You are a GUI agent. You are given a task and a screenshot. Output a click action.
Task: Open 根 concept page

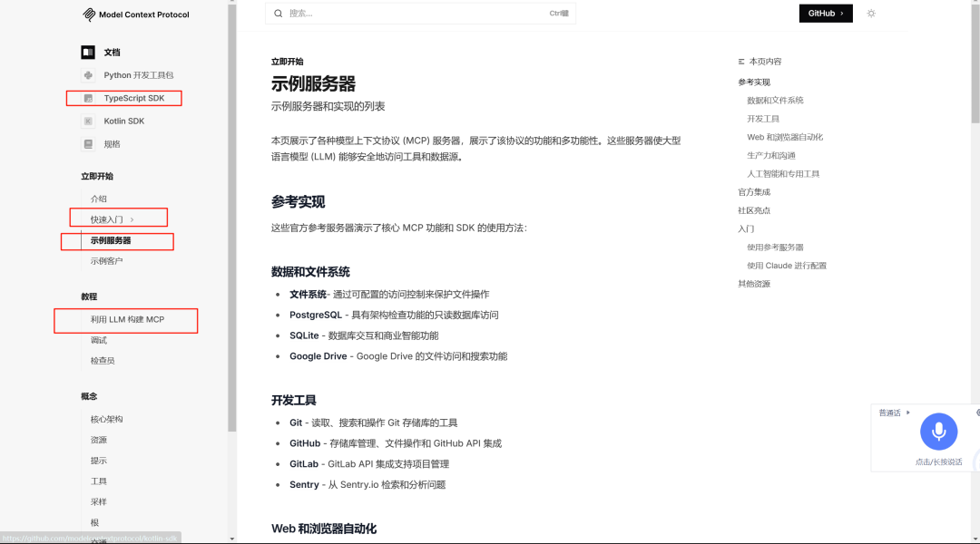(x=94, y=522)
